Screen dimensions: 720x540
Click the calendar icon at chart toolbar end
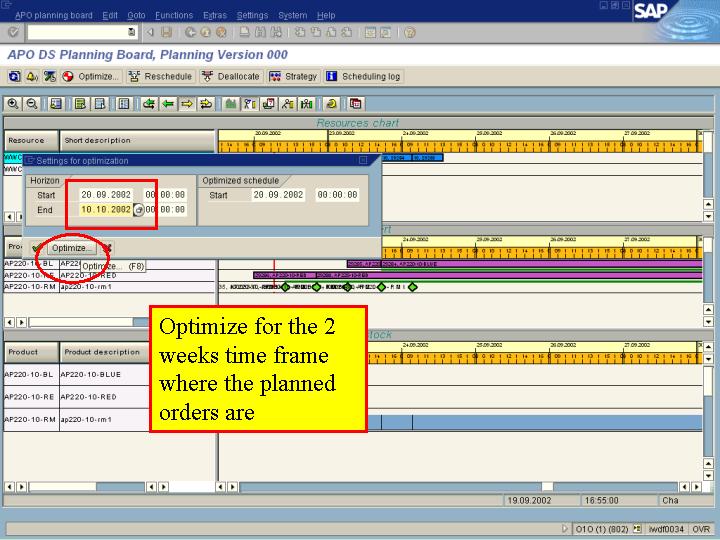click(355, 104)
